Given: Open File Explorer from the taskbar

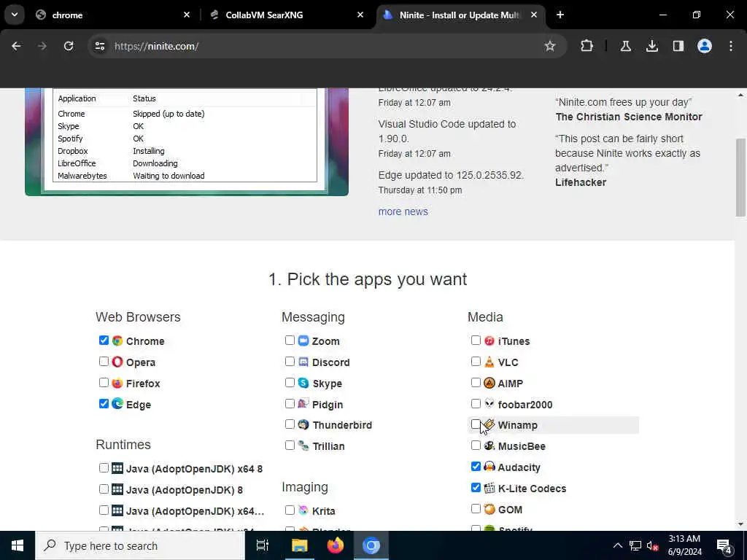Looking at the screenshot, I should (299, 545).
